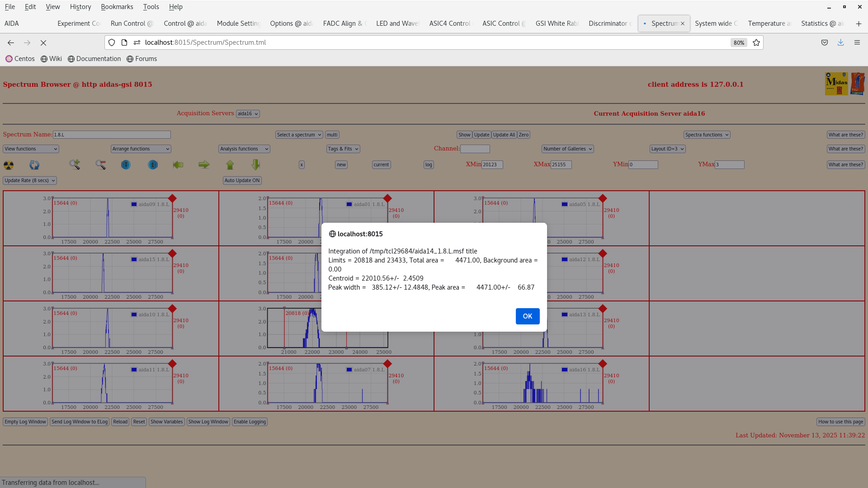
Task: Select the zoom out magnifier icon
Action: click(100, 164)
